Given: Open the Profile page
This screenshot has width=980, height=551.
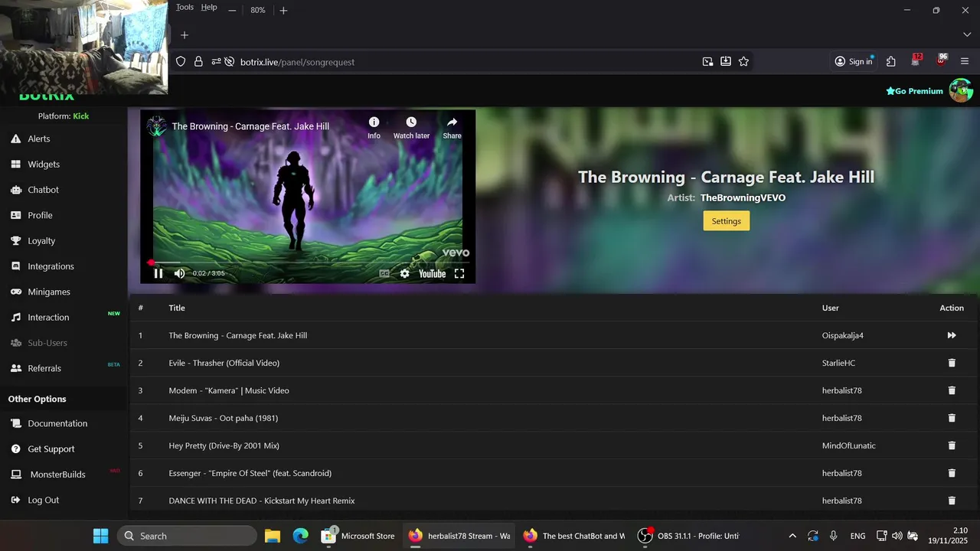Looking at the screenshot, I should (x=40, y=215).
